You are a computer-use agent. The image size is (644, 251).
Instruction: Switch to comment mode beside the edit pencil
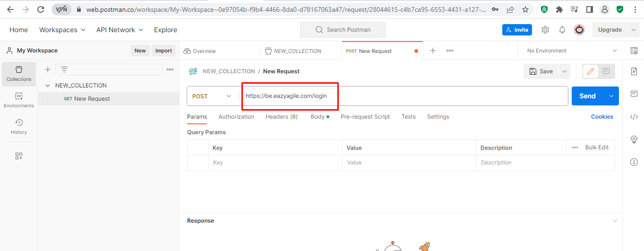pos(606,71)
